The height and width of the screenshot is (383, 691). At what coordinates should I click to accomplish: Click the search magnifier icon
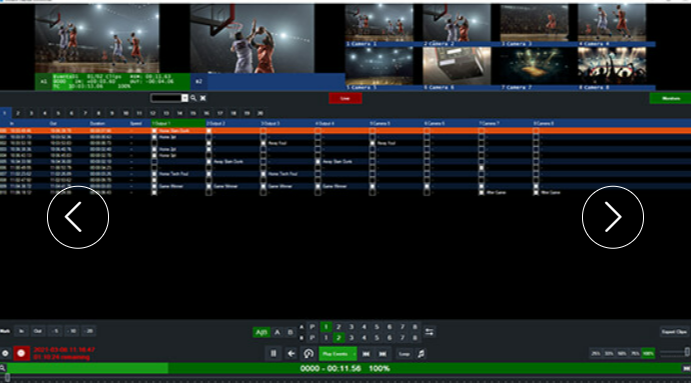point(193,98)
